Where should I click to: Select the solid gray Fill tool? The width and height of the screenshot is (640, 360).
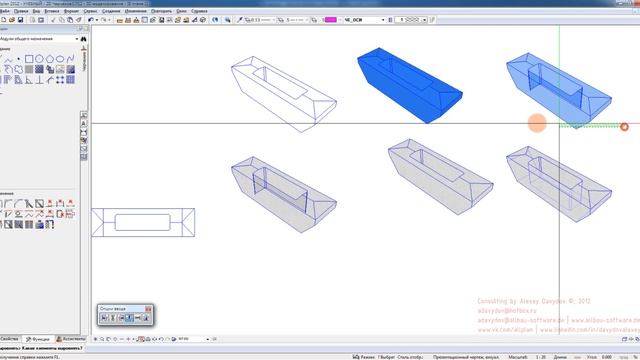29,69
